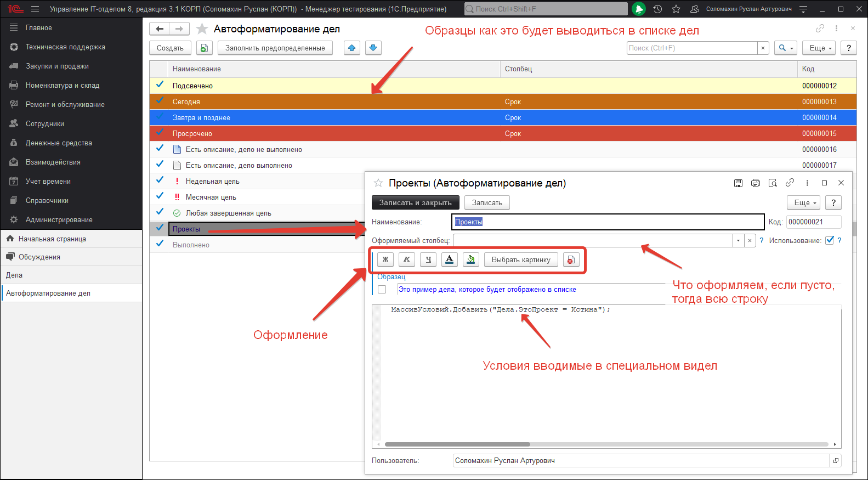Open the history clock icon
The height and width of the screenshot is (480, 868).
pos(658,9)
